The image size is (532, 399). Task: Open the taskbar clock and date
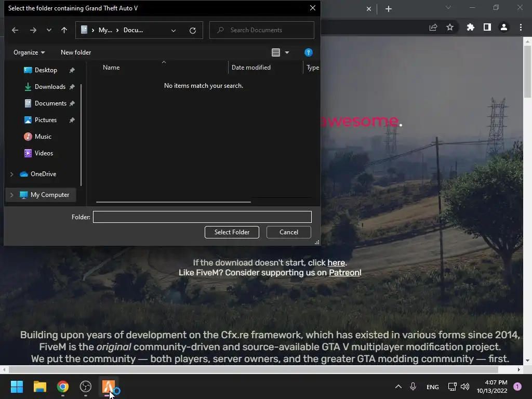tap(492, 387)
